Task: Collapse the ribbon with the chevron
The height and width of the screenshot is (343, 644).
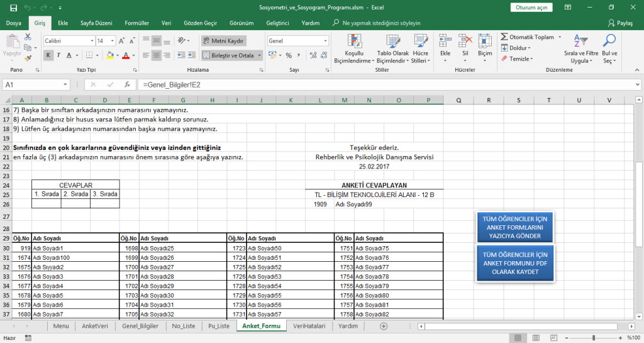Action: click(637, 70)
